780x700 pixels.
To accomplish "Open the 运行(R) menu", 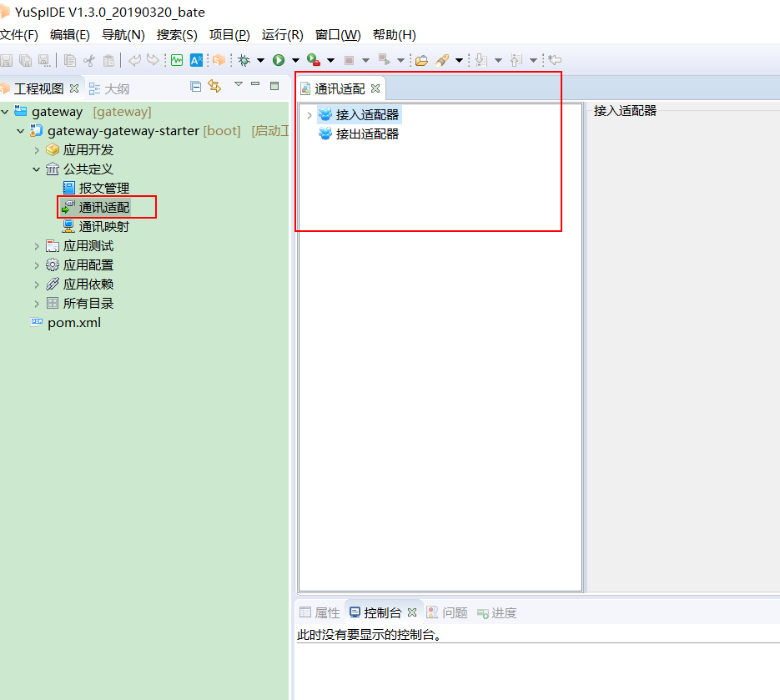I will pos(282,34).
